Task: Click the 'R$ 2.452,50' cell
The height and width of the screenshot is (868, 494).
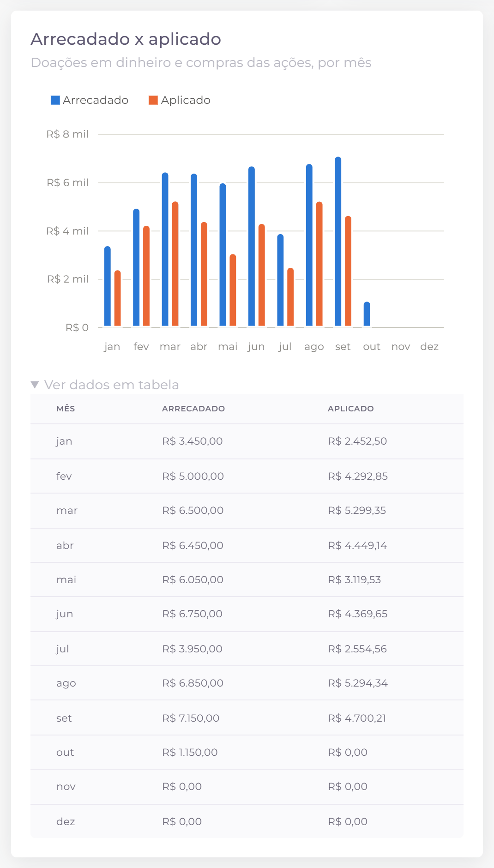Action: point(357,441)
